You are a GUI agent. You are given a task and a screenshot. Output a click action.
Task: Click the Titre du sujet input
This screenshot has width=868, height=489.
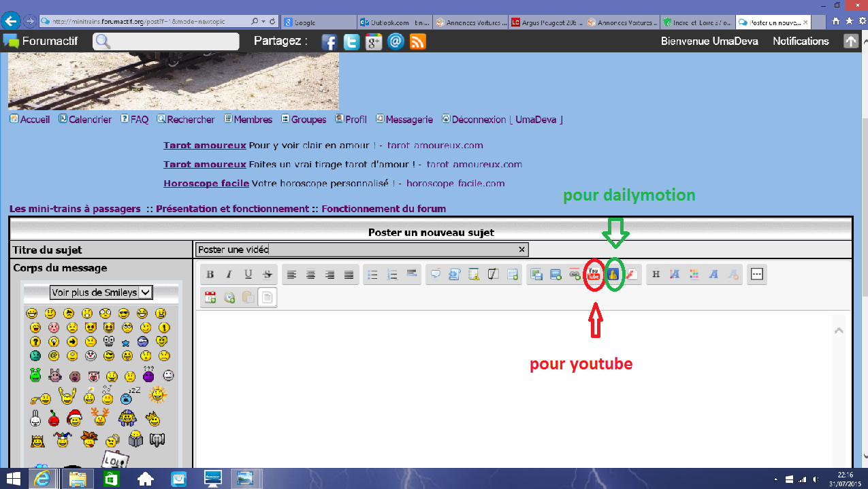[361, 250]
